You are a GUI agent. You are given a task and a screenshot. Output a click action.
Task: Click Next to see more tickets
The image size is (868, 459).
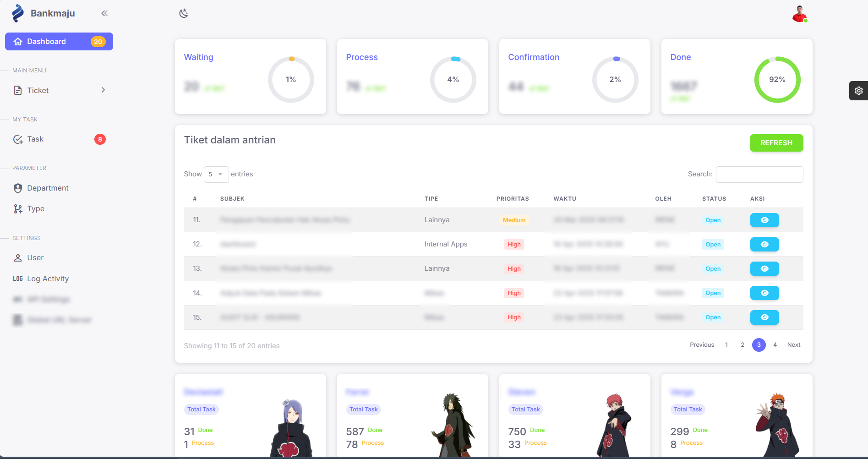coord(794,344)
